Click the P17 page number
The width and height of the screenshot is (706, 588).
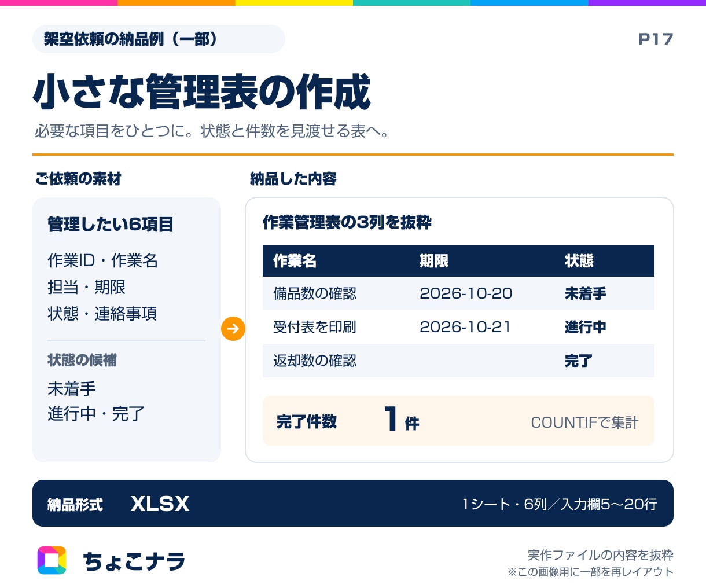[656, 39]
